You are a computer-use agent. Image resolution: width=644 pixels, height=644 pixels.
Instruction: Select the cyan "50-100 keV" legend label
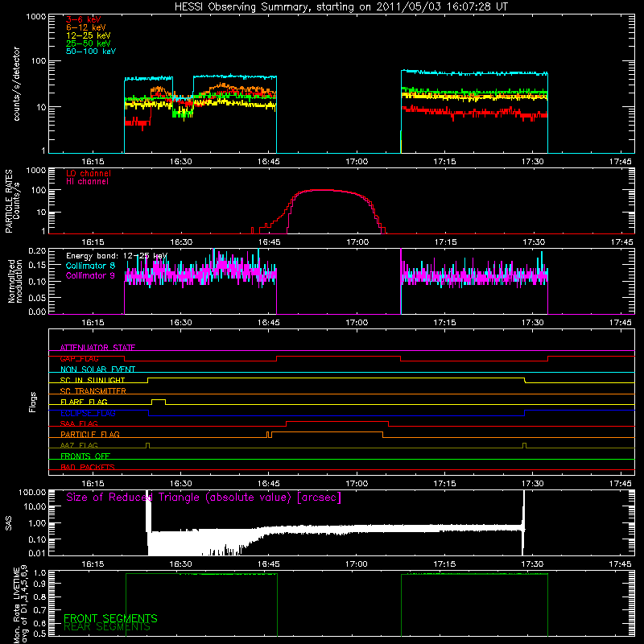click(x=91, y=52)
